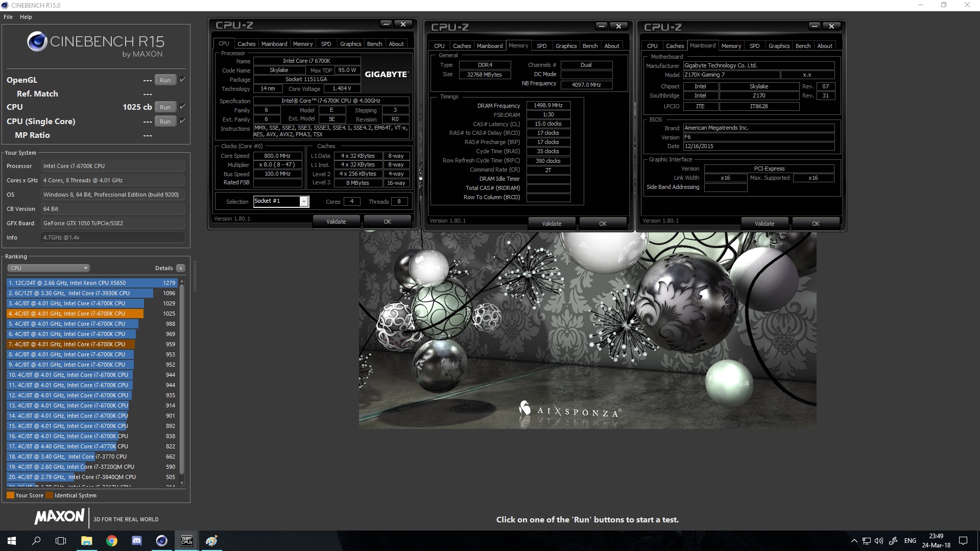The image size is (980, 551).
Task: Open About tab in Memory CPU-Z window
Action: pyautogui.click(x=612, y=46)
